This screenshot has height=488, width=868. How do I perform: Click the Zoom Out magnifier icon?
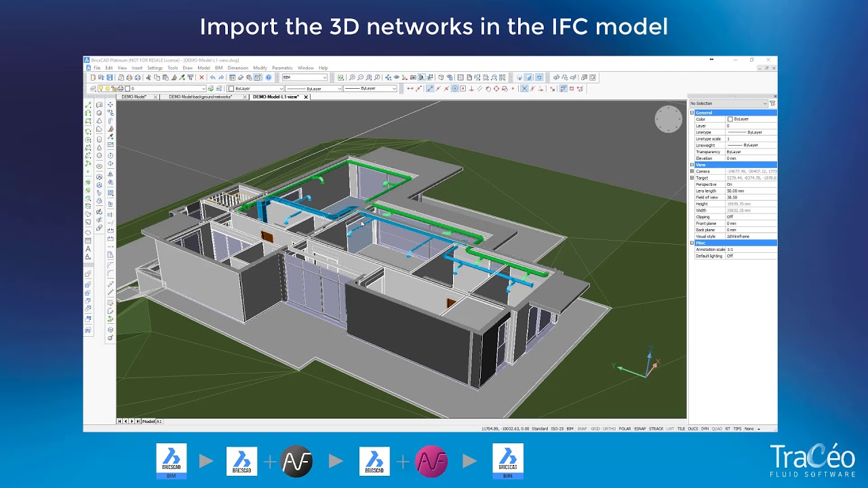tap(360, 77)
